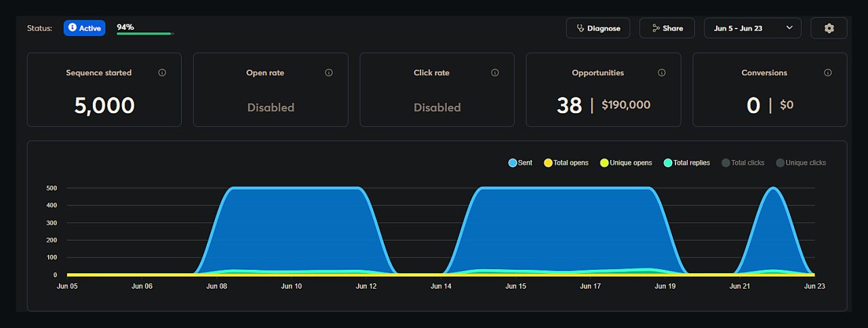Image resolution: width=868 pixels, height=328 pixels.
Task: Click Disabled text under Click rate
Action: point(437,107)
